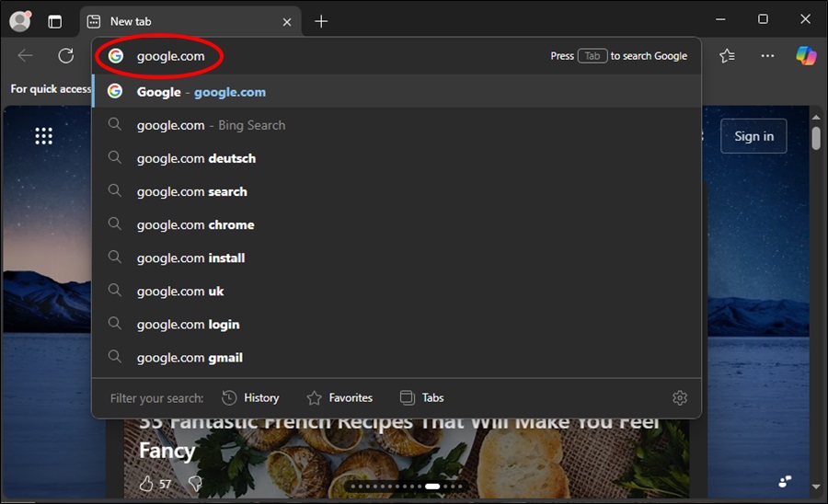The height and width of the screenshot is (504, 828).
Task: Filter search by Tabs
Action: point(422,398)
